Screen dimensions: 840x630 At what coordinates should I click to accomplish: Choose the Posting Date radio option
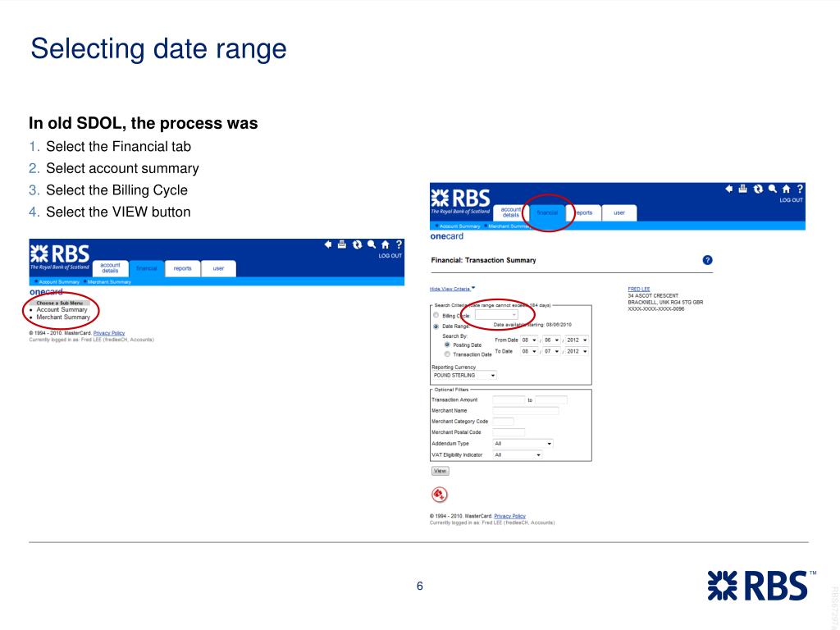(x=447, y=345)
